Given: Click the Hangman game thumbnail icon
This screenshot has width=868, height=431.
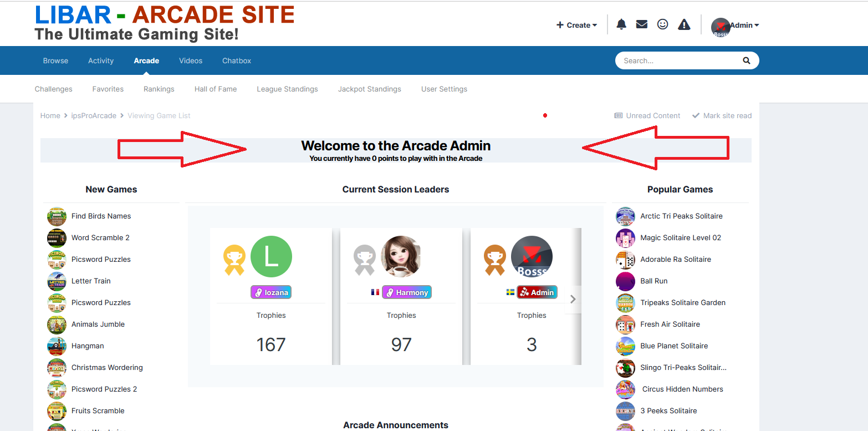Looking at the screenshot, I should [x=57, y=346].
